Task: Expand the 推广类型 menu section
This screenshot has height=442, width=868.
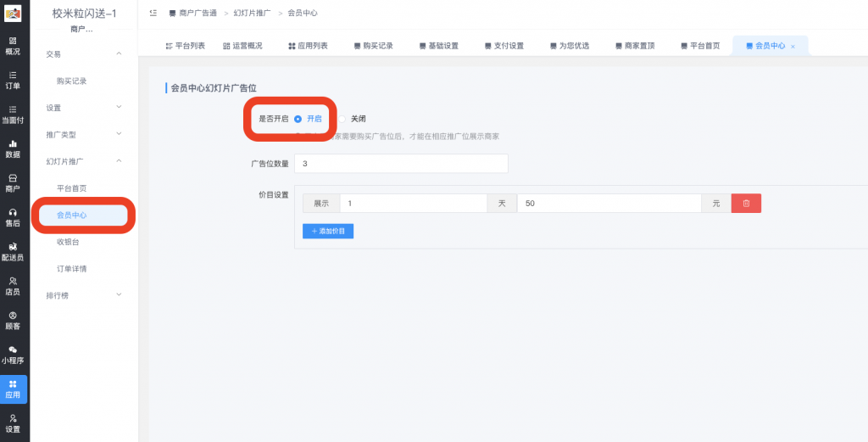Action: [84, 135]
